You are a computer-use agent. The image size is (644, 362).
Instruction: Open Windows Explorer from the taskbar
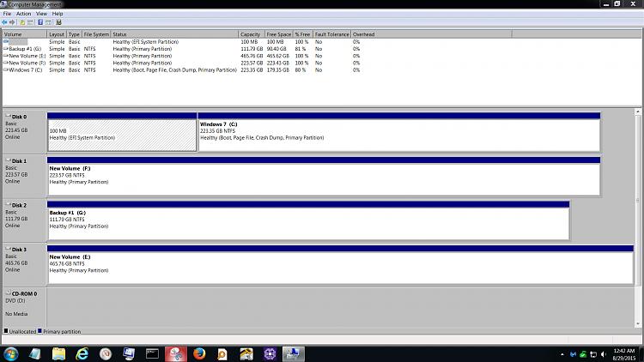[x=58, y=353]
